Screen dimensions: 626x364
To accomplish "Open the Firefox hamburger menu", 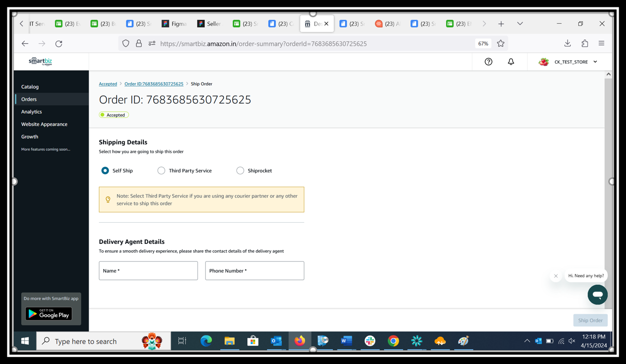I will point(601,43).
